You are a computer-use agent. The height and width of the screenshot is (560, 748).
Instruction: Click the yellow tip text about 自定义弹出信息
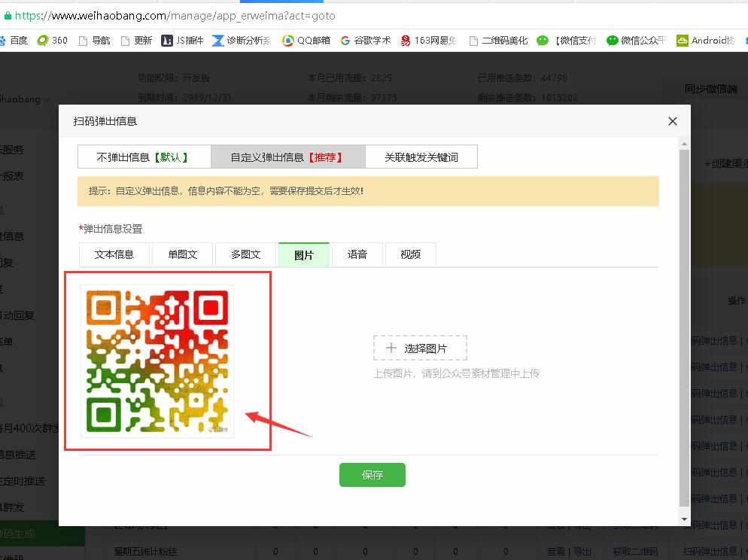point(226,191)
